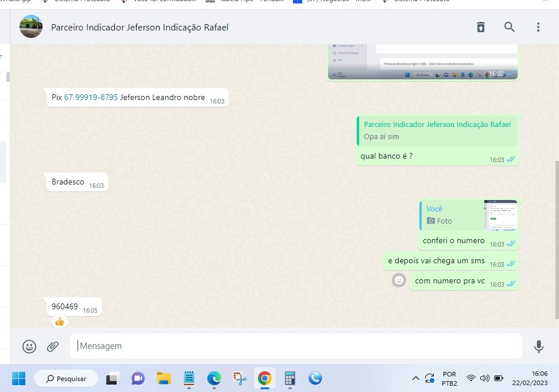Open the chat options three-dot menu
Screen dimensions: 559x392
coord(538,27)
